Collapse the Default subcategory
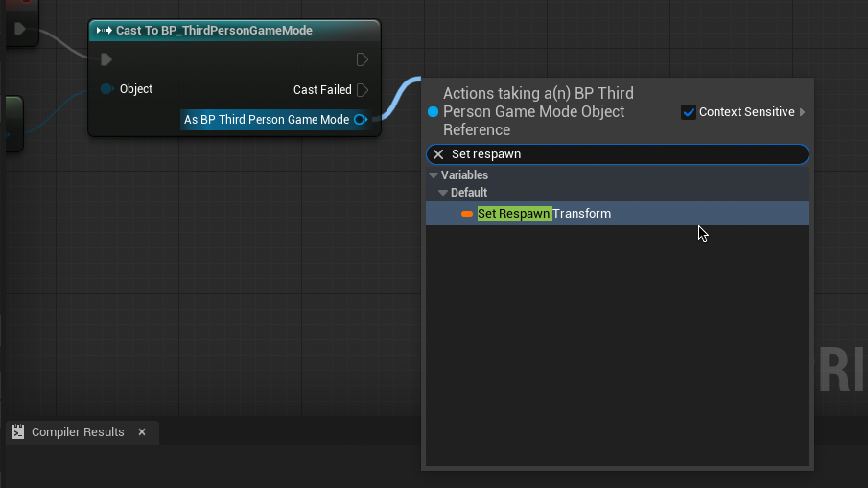 443,193
